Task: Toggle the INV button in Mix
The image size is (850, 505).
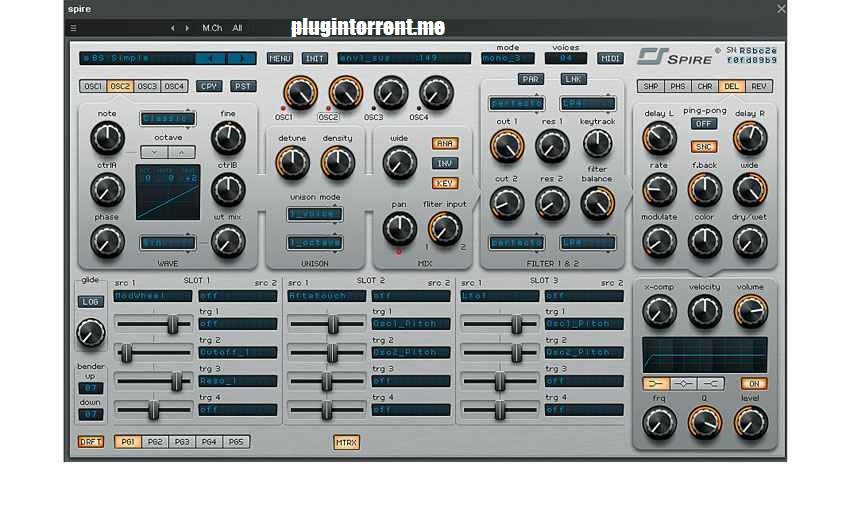Action: 445,163
